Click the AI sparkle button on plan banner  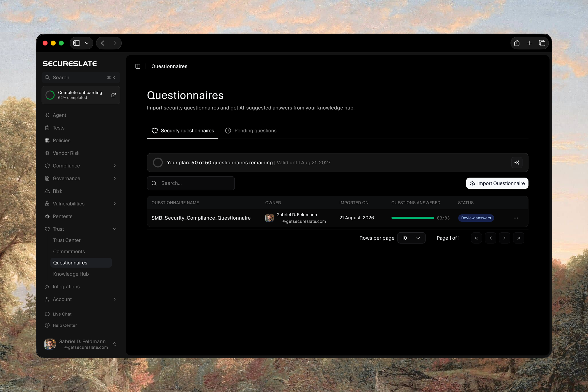point(516,163)
